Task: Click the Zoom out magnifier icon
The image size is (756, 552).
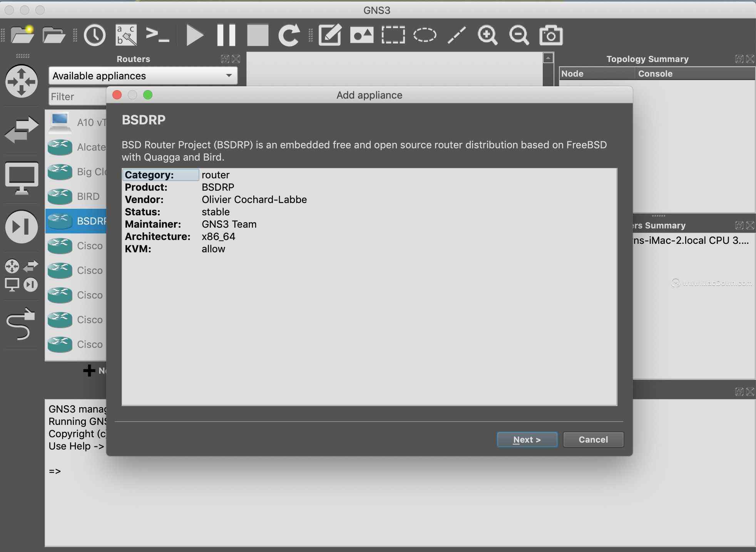Action: click(519, 35)
